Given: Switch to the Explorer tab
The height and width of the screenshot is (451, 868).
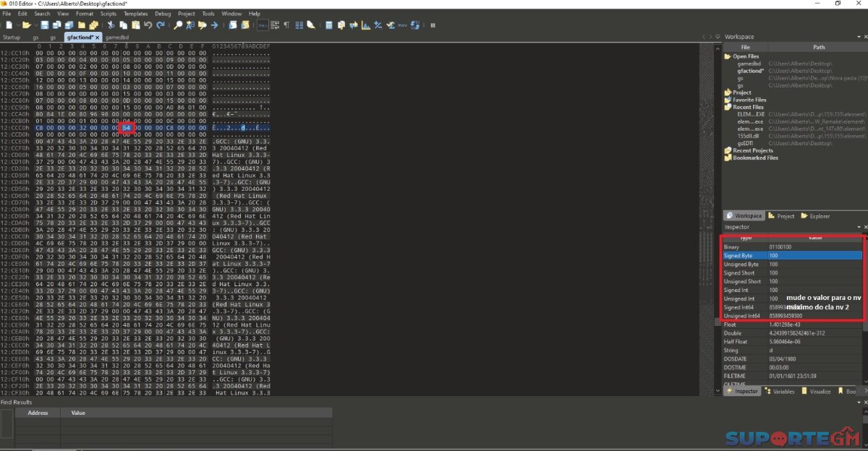Looking at the screenshot, I should pos(815,216).
